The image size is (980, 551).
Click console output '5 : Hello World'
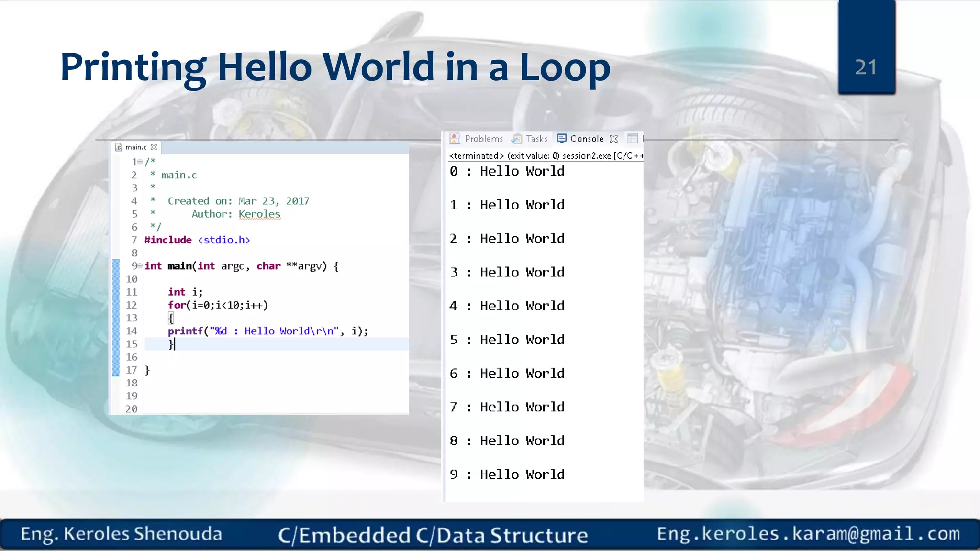click(x=507, y=340)
